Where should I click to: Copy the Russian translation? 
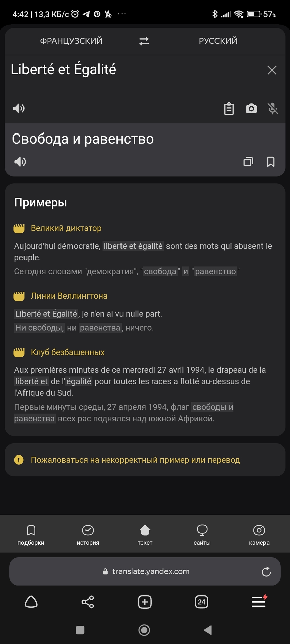click(x=248, y=162)
